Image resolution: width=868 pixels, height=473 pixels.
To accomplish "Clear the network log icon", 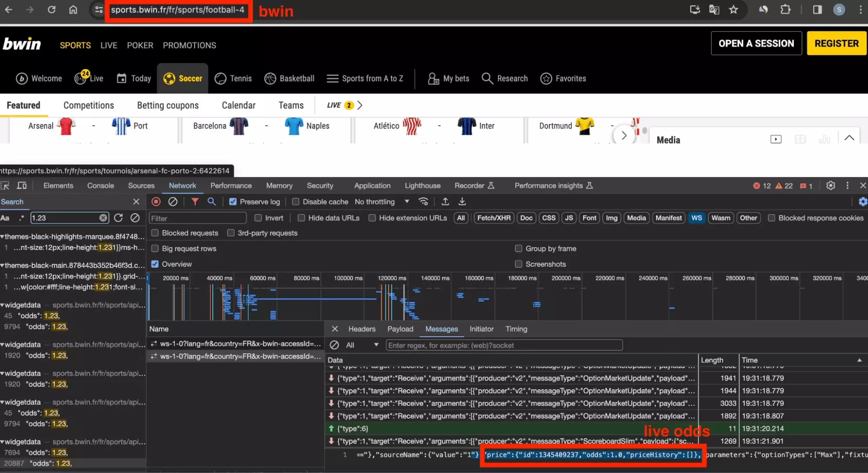I will tap(173, 202).
